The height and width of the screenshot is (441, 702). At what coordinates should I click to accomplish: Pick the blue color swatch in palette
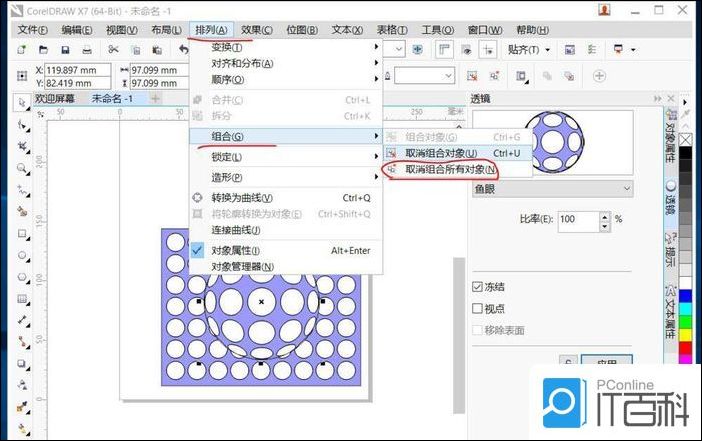pos(685,296)
